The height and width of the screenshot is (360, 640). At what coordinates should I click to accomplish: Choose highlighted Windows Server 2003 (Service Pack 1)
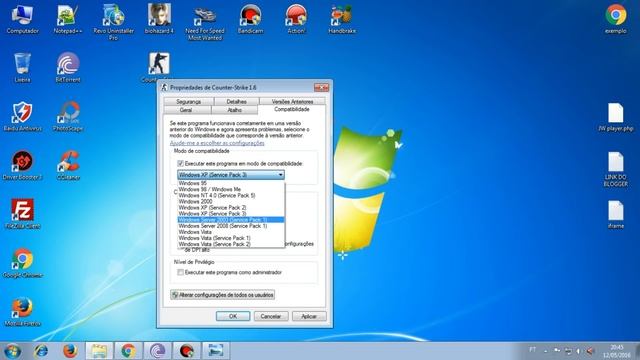coord(231,220)
